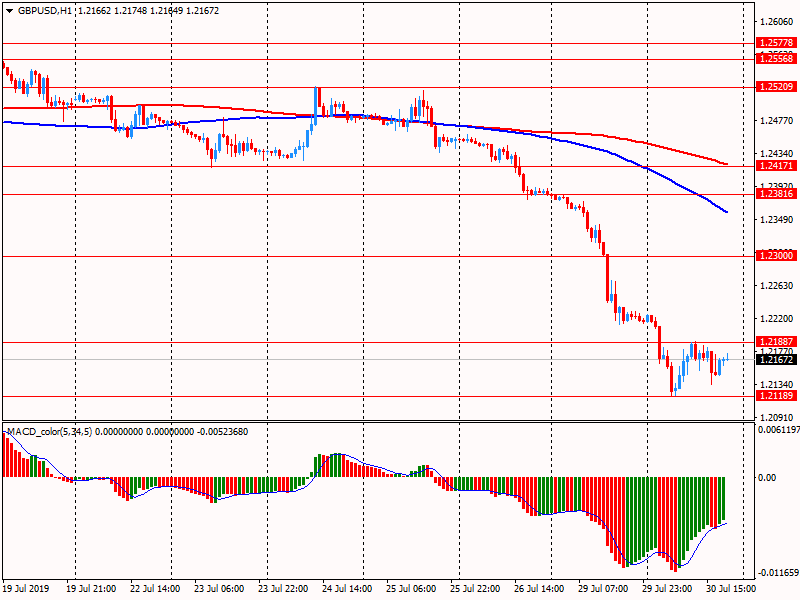Viewport: 800px width, 600px height.
Task: Click the 19 Jul 2019 time label
Action: (26, 589)
